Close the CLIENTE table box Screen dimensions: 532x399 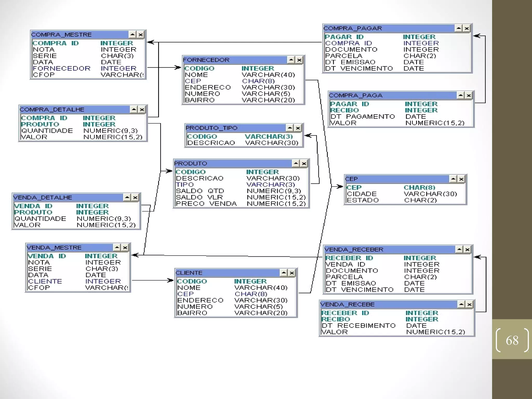[292, 273]
